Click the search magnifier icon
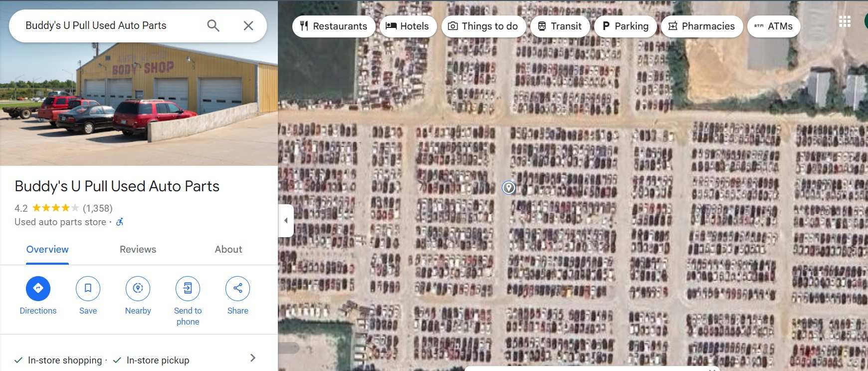 pos(213,25)
